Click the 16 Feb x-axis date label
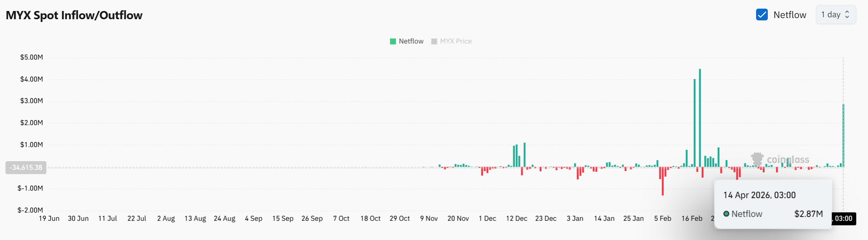This screenshot has height=240, width=868. click(x=692, y=218)
